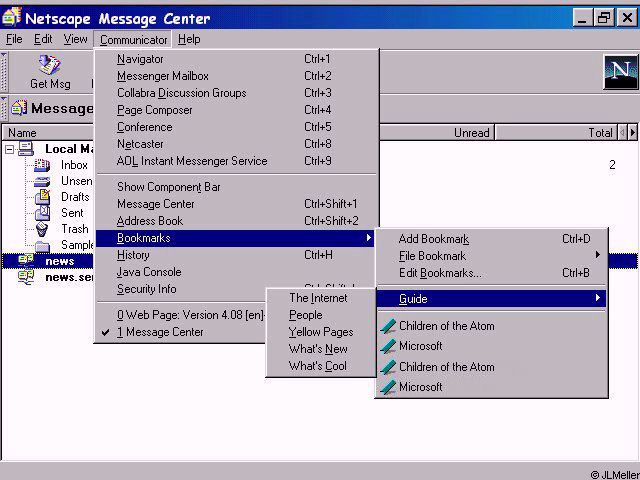Click the news server icon in highlighted row
The width and height of the screenshot is (640, 480).
(x=26, y=260)
